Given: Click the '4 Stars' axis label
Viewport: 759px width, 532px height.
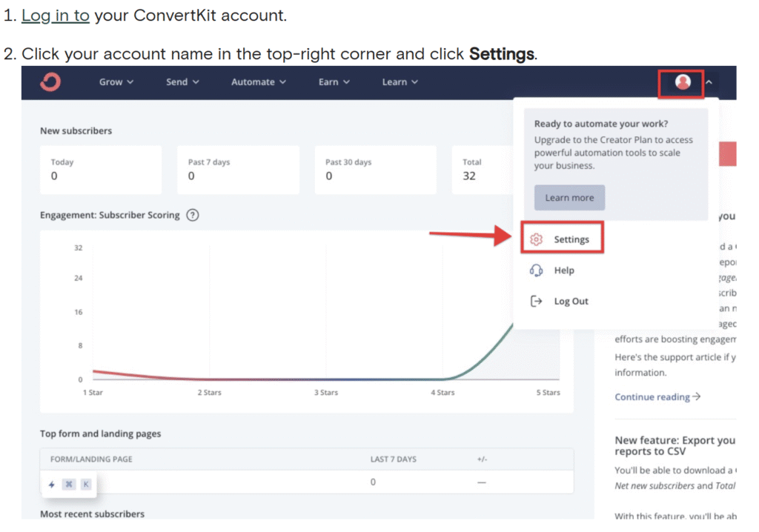Looking at the screenshot, I should click(443, 393).
